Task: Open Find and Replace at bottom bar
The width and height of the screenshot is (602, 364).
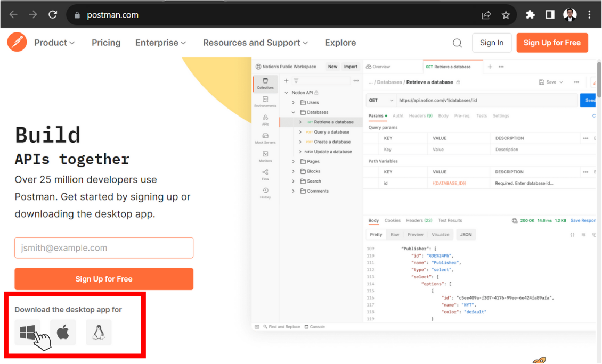Action: point(281,327)
